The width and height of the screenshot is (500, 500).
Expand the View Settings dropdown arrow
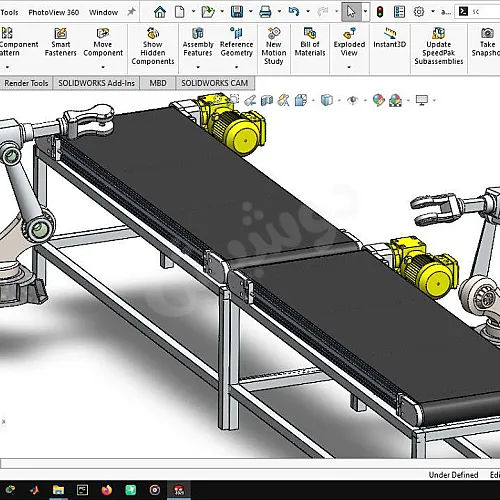point(434,100)
